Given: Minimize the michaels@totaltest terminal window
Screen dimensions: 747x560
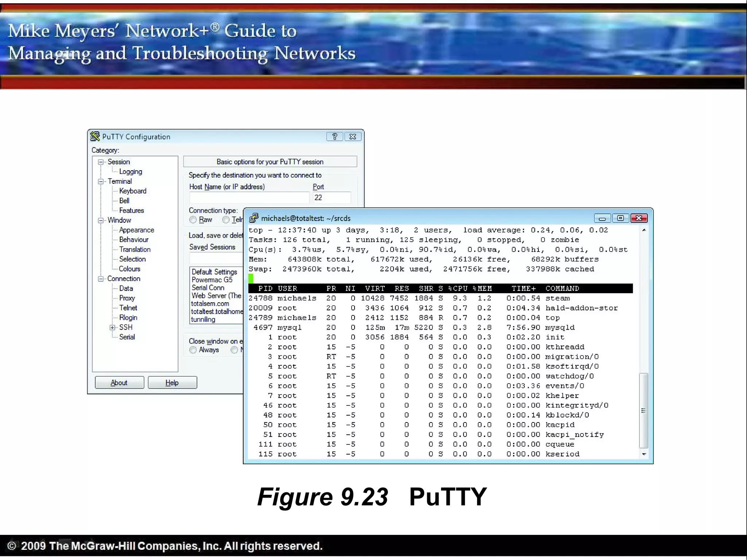Looking at the screenshot, I should pos(602,218).
